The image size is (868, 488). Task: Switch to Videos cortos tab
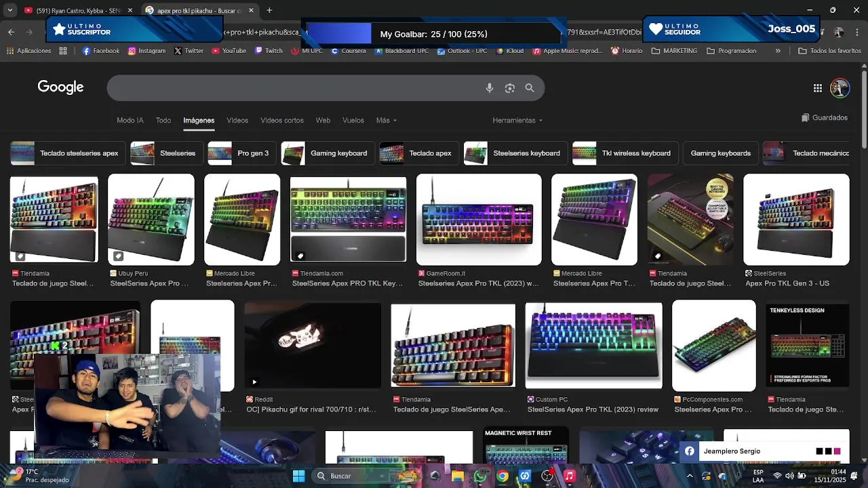click(x=282, y=120)
